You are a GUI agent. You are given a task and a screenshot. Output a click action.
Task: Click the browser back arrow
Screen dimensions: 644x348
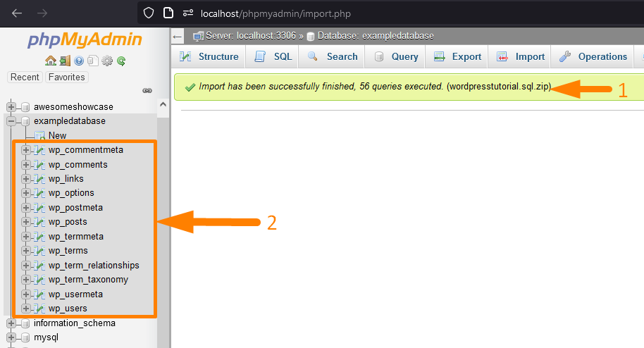click(x=17, y=13)
